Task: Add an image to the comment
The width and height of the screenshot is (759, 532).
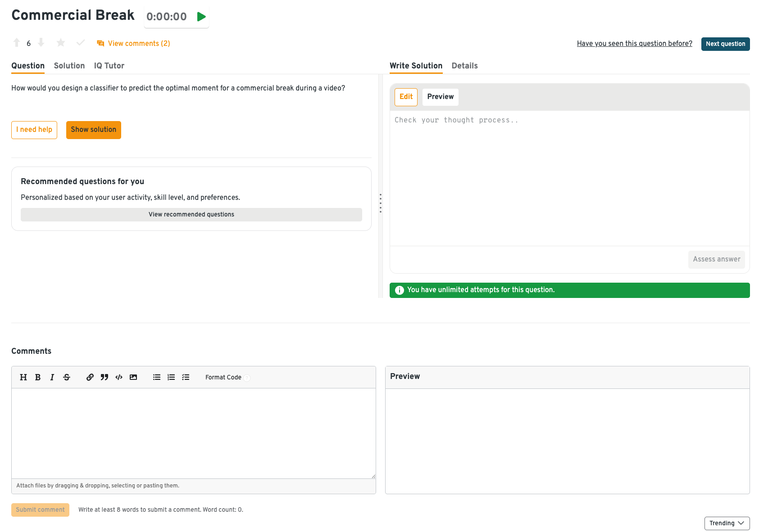Action: (133, 377)
